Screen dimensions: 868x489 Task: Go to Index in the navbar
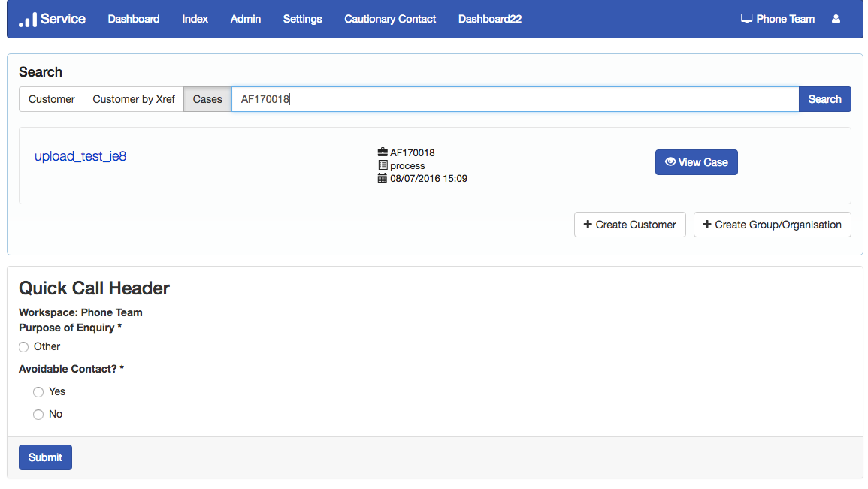195,19
